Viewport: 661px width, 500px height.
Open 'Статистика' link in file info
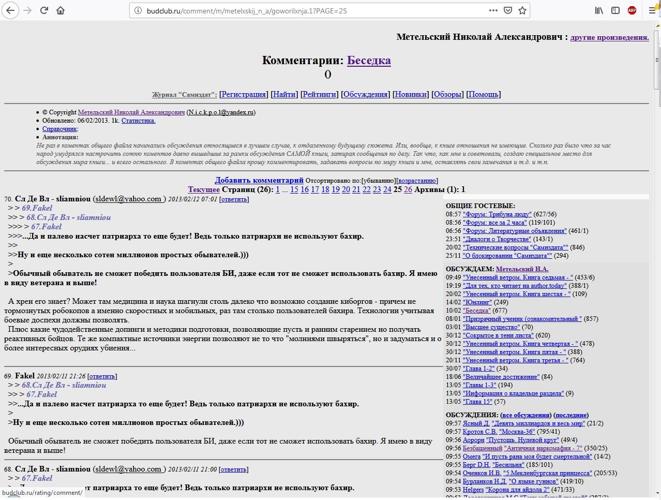tap(138, 120)
